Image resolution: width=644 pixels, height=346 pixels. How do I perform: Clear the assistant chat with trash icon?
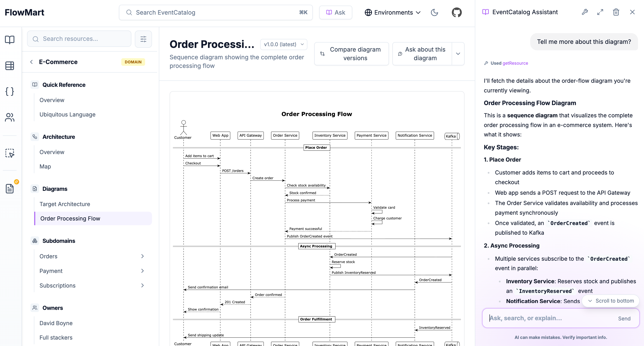(616, 12)
